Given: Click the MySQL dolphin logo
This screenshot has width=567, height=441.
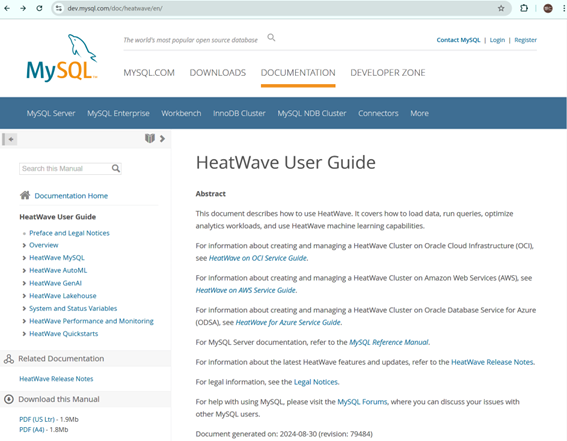Looking at the screenshot, I should coord(62,58).
